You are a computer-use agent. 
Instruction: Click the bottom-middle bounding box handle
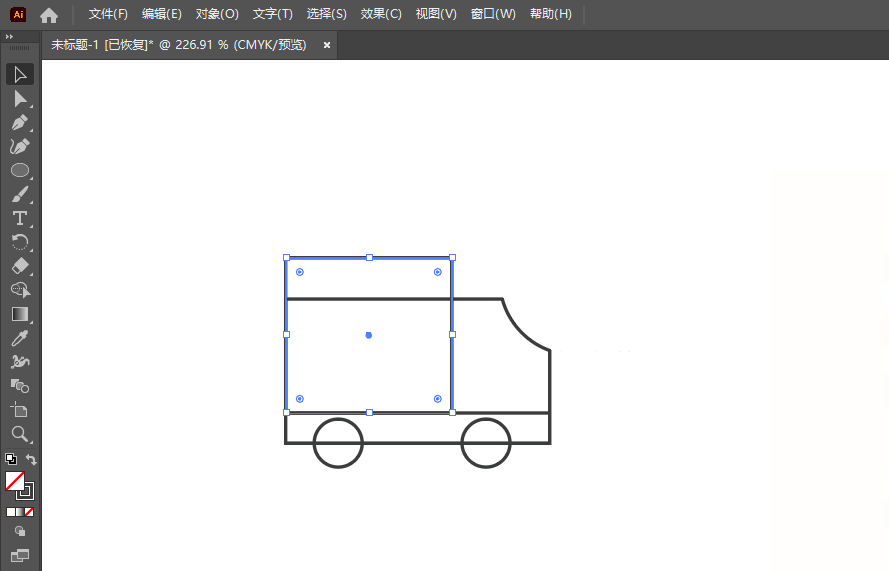tap(370, 413)
